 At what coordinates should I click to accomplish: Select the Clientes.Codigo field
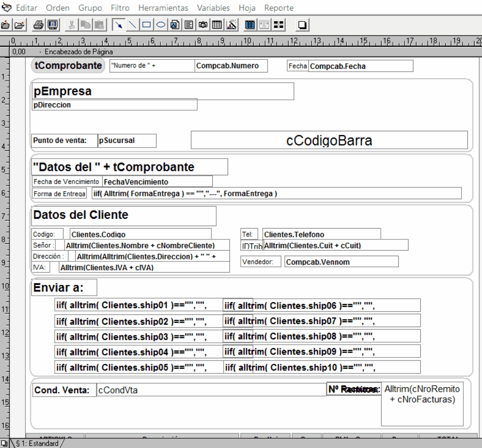[x=140, y=235]
